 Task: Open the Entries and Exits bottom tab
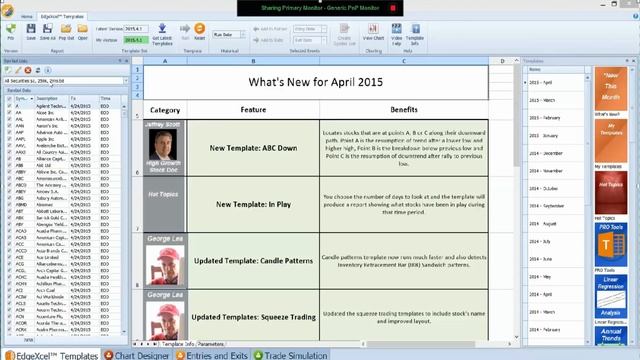click(211, 355)
